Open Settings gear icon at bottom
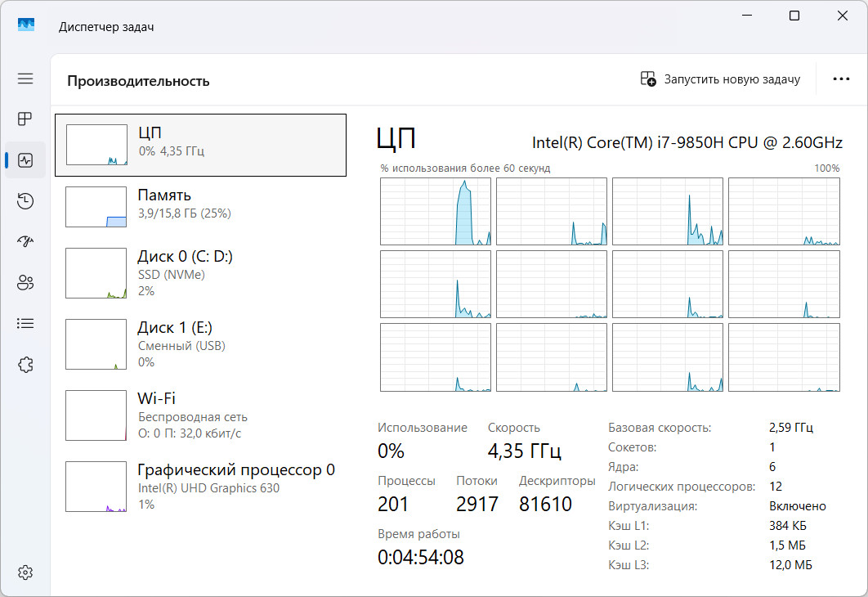Viewport: 868px width, 597px height. point(25,572)
